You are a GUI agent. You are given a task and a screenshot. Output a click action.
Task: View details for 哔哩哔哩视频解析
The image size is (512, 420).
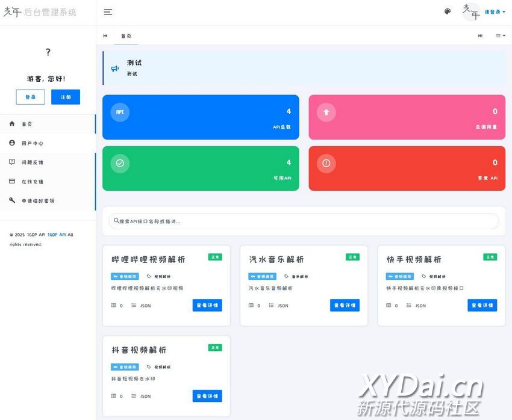click(207, 305)
